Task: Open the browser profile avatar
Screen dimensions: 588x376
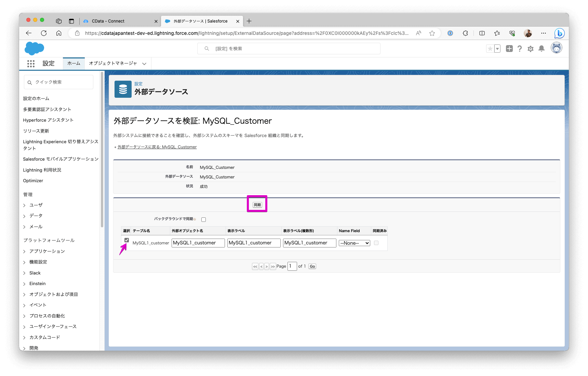Action: point(528,33)
